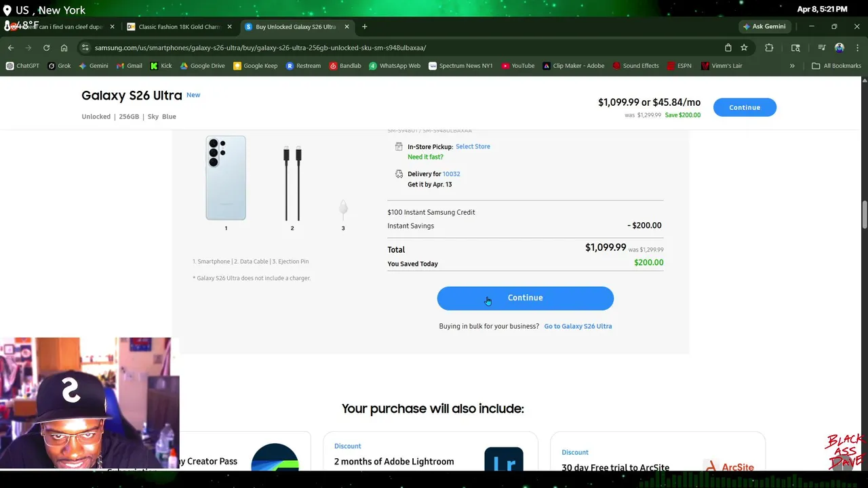Open the Chrome profile avatar
Screen dimensions: 868x488
click(840, 47)
